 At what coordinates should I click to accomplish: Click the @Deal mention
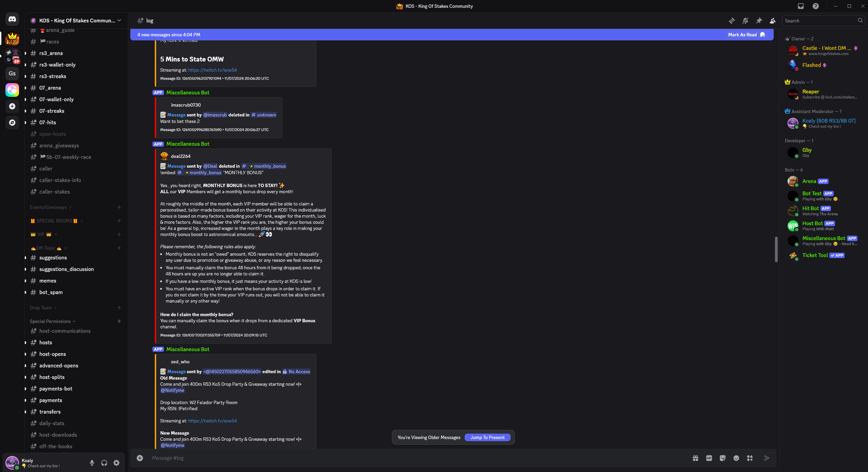coord(210,166)
